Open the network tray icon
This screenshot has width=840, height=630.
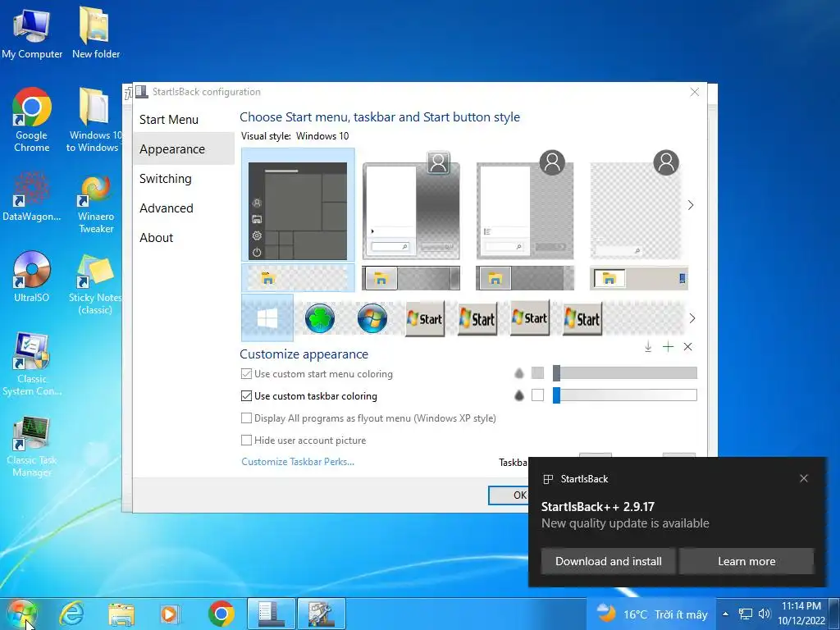pos(745,614)
